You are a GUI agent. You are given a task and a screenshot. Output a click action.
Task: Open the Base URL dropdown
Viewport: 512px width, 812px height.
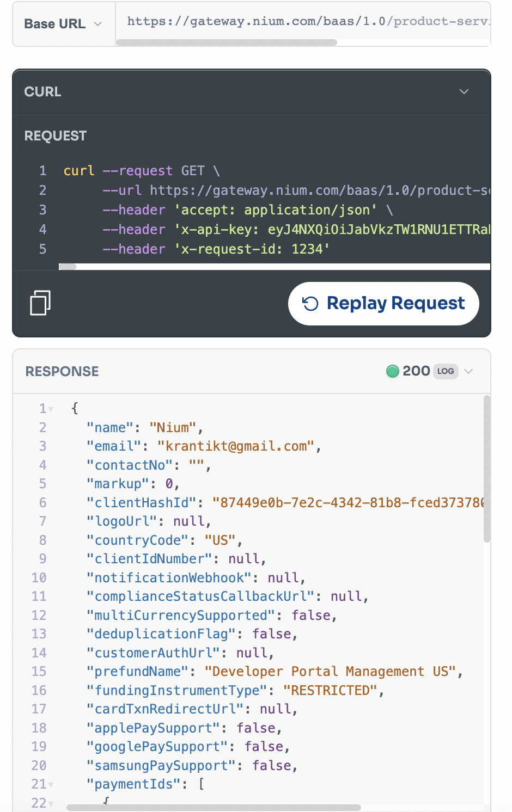(x=63, y=24)
